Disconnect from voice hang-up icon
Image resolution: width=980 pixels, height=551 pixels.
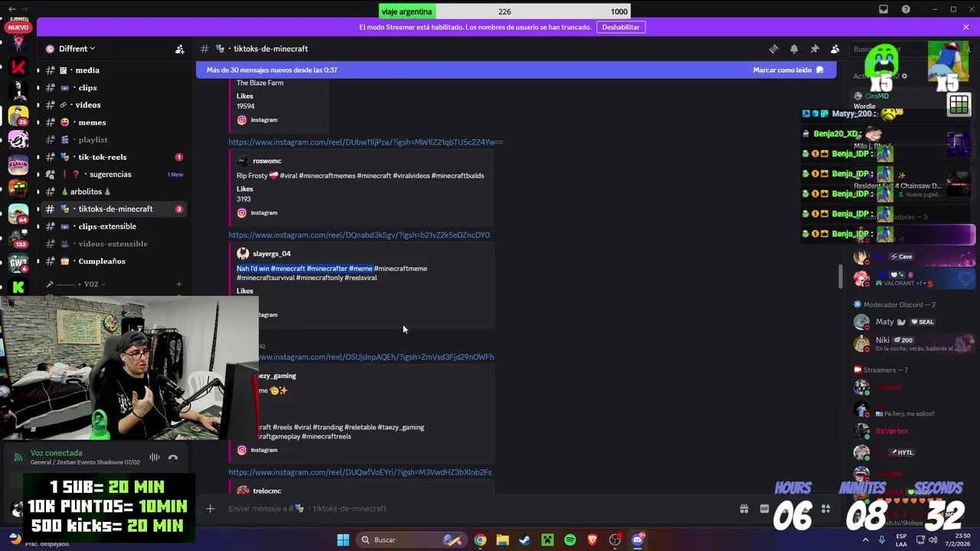point(173,458)
